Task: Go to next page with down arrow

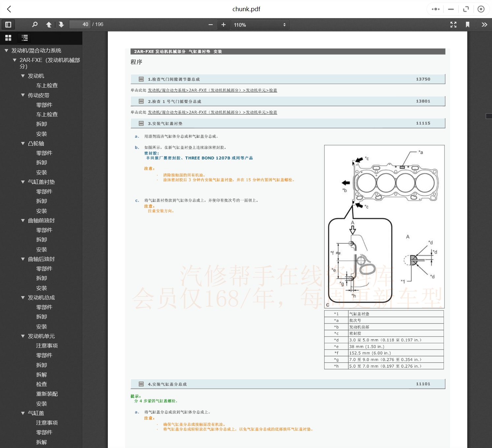Action: pos(61,25)
